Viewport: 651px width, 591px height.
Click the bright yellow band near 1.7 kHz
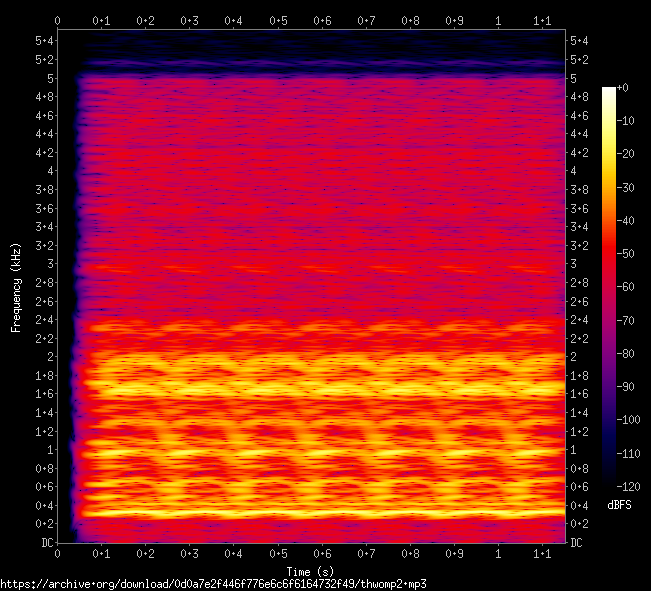pyautogui.click(x=320, y=384)
